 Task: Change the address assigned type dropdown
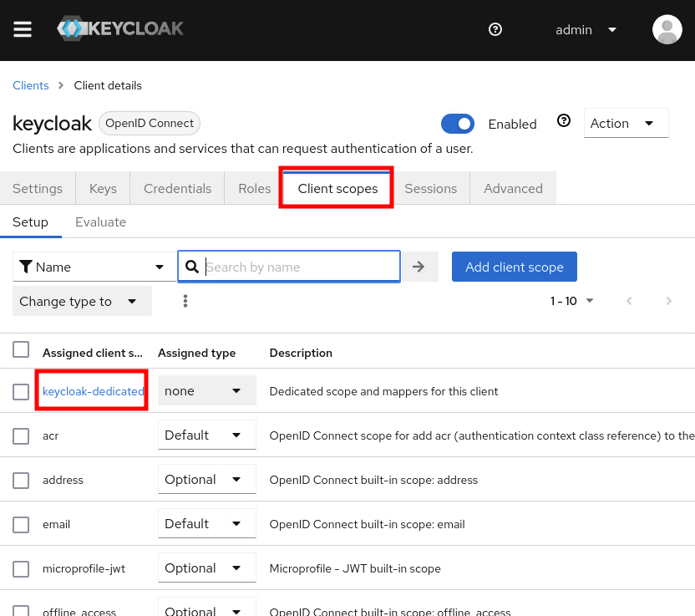[x=207, y=480]
